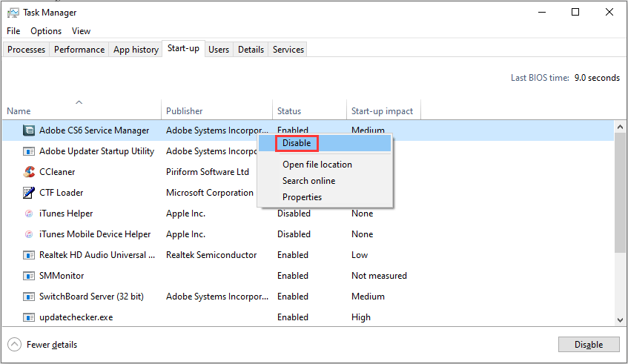Click the SMMonitor row icon
This screenshot has width=628, height=364.
coord(29,276)
